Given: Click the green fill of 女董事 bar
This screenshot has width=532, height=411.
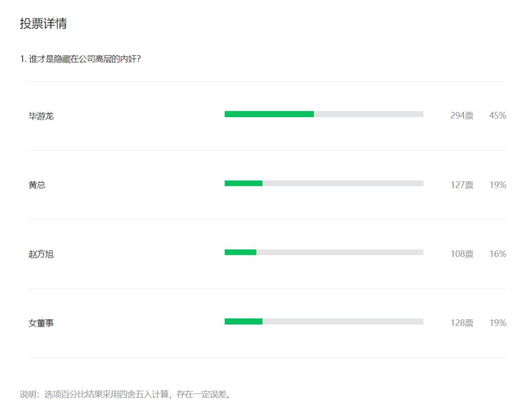Looking at the screenshot, I should (x=243, y=321).
